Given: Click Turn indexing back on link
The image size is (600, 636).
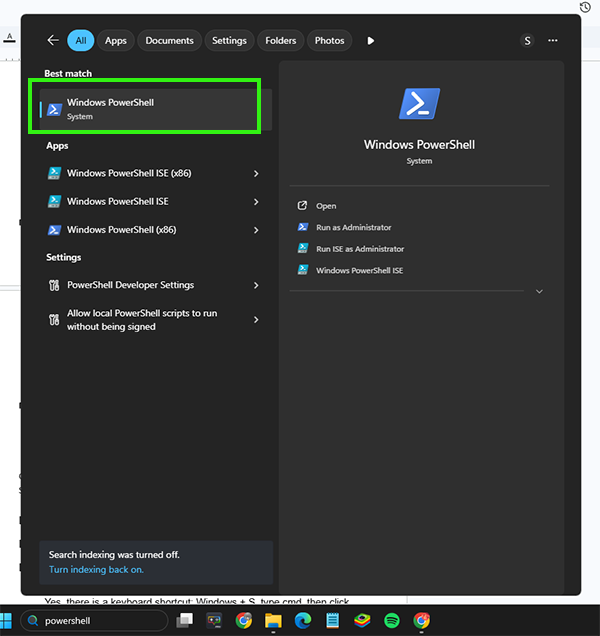Looking at the screenshot, I should pos(96,569).
